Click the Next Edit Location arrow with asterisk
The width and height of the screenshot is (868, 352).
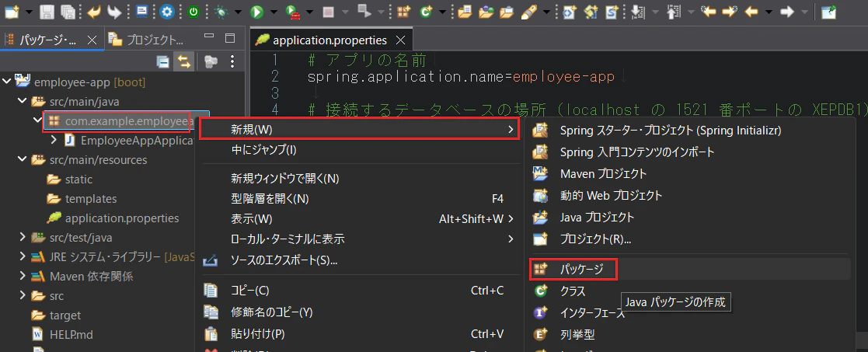click(x=730, y=12)
